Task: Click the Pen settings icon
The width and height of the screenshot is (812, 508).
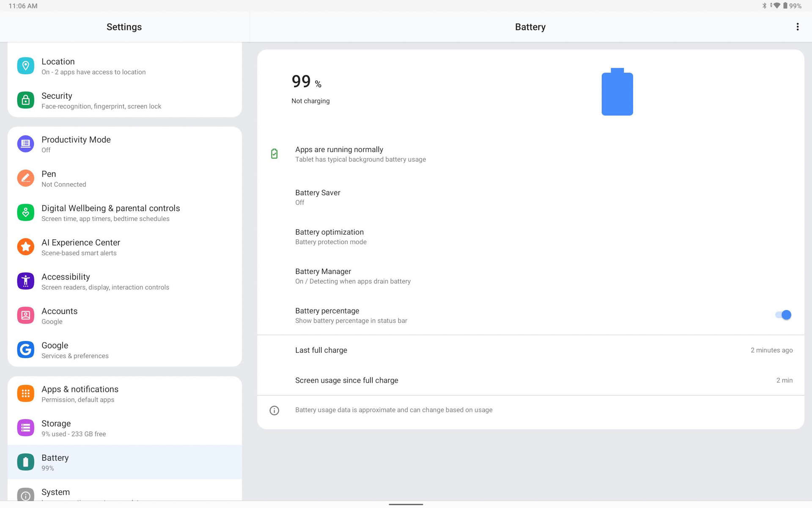Action: 25,178
